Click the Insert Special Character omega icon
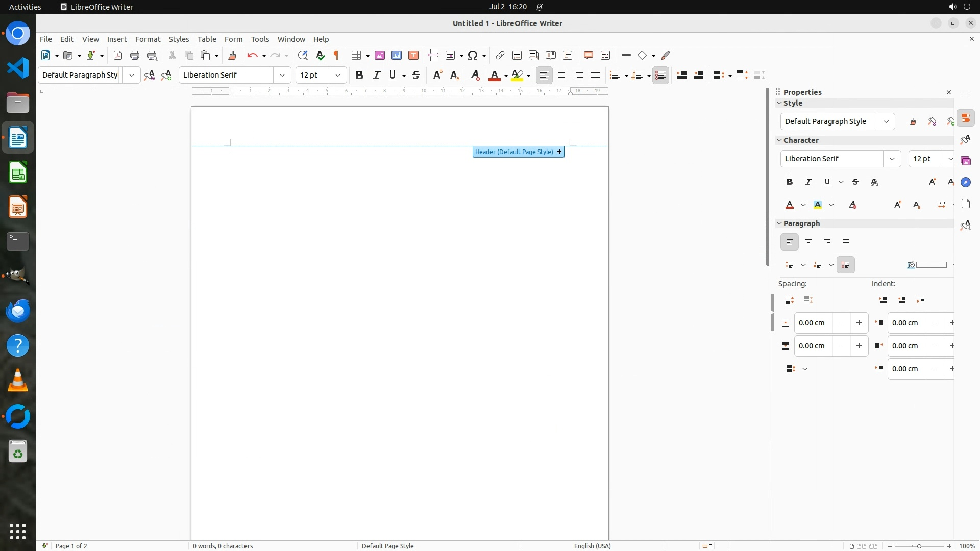This screenshot has width=980, height=551. pyautogui.click(x=473, y=55)
